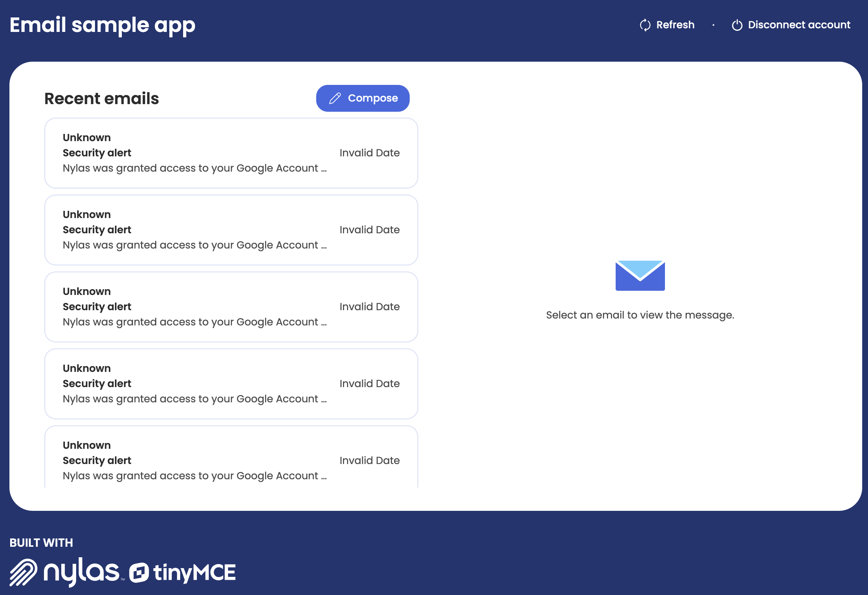Click the Refresh text link
The height and width of the screenshot is (595, 868).
pyautogui.click(x=675, y=25)
